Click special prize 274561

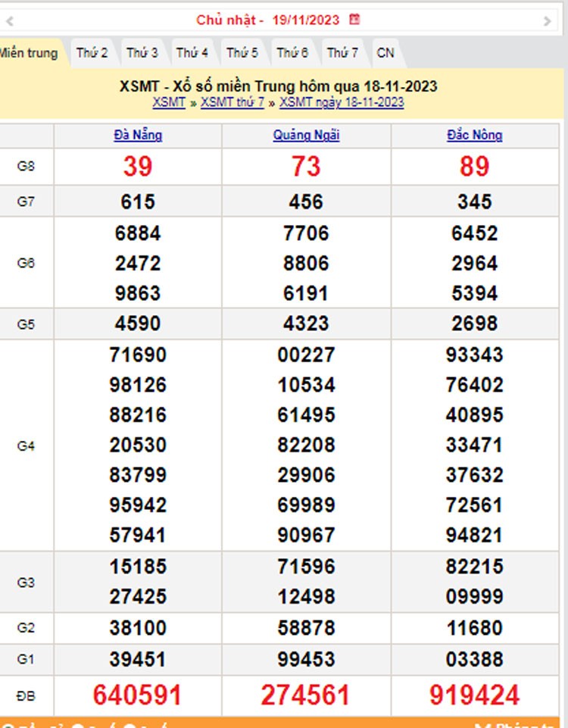(305, 695)
